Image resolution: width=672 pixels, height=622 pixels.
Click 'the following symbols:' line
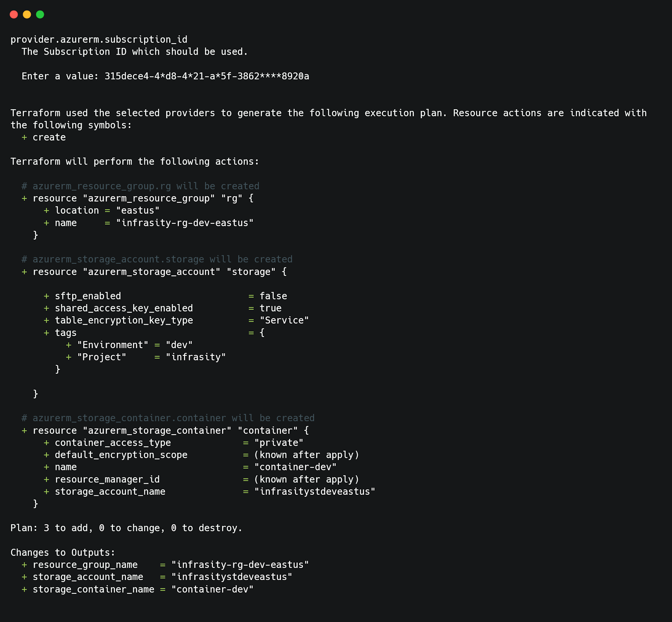point(71,125)
